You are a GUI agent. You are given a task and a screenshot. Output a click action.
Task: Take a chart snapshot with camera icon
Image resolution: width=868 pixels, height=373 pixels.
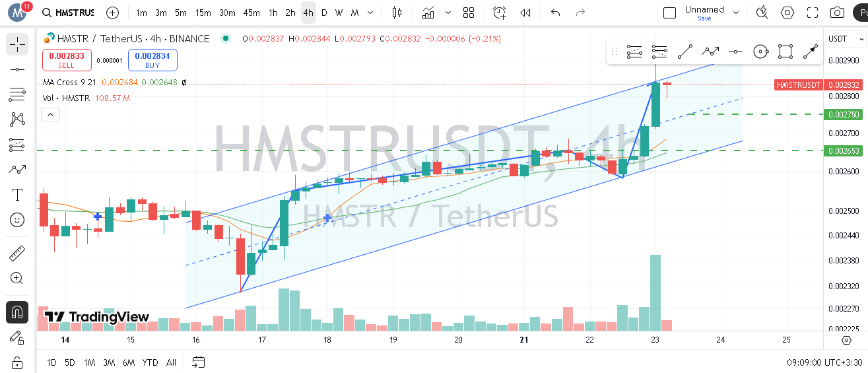[838, 13]
